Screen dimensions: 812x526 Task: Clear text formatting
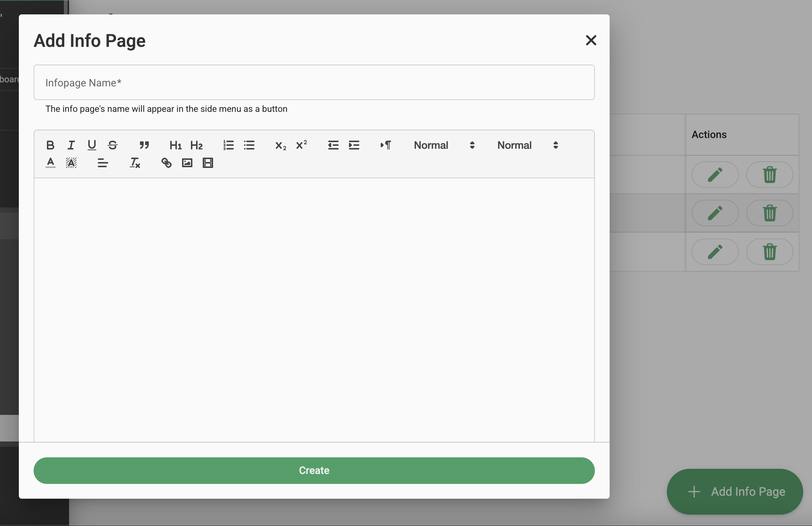(135, 163)
